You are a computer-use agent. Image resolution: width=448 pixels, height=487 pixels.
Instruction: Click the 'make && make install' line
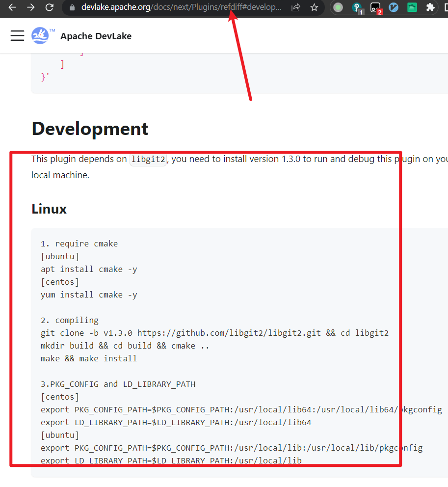click(x=89, y=358)
